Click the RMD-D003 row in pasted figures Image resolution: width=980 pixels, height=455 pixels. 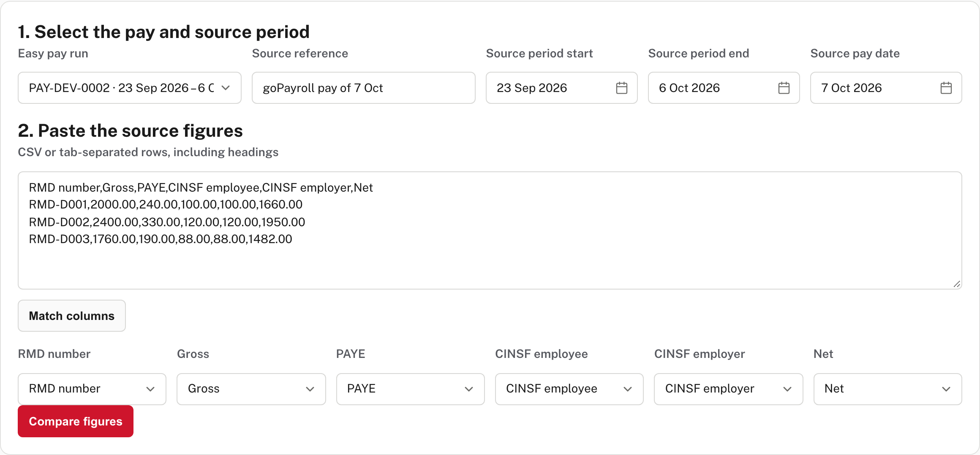pos(161,239)
